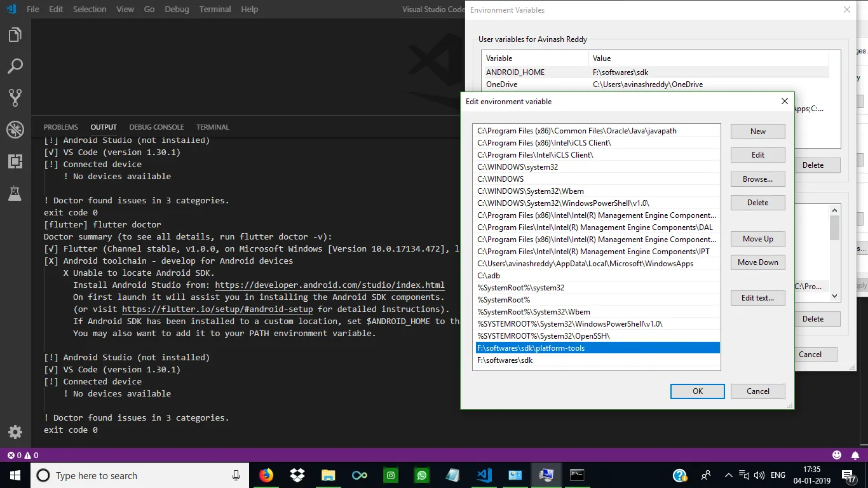This screenshot has height=488, width=868.
Task: Select the C:\adb path entry
Action: point(598,276)
